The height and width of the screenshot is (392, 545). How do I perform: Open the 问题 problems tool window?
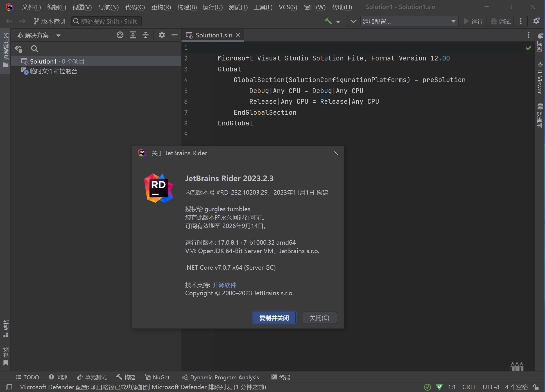(x=58, y=377)
